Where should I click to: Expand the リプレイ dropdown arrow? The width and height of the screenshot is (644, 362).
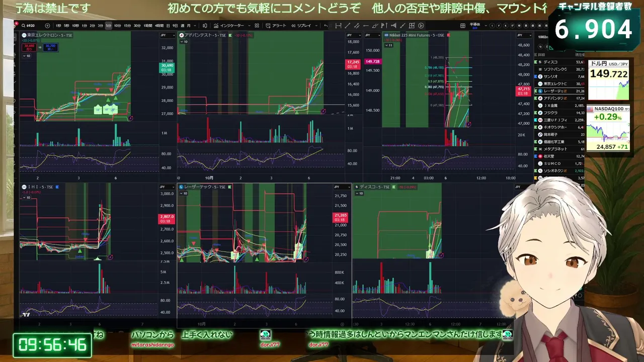pyautogui.click(x=316, y=26)
